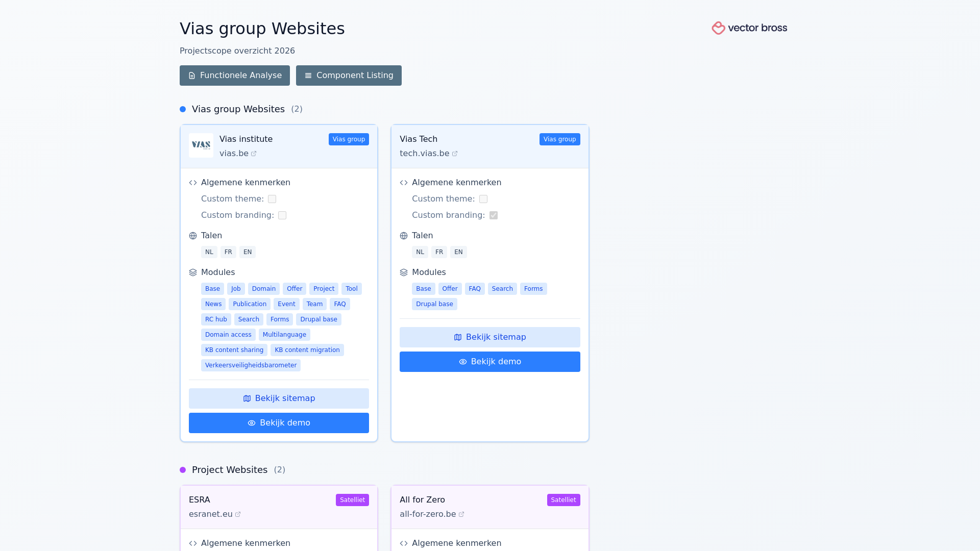Click the external link icon next to esranet.eu
980x551 pixels.
tap(238, 514)
